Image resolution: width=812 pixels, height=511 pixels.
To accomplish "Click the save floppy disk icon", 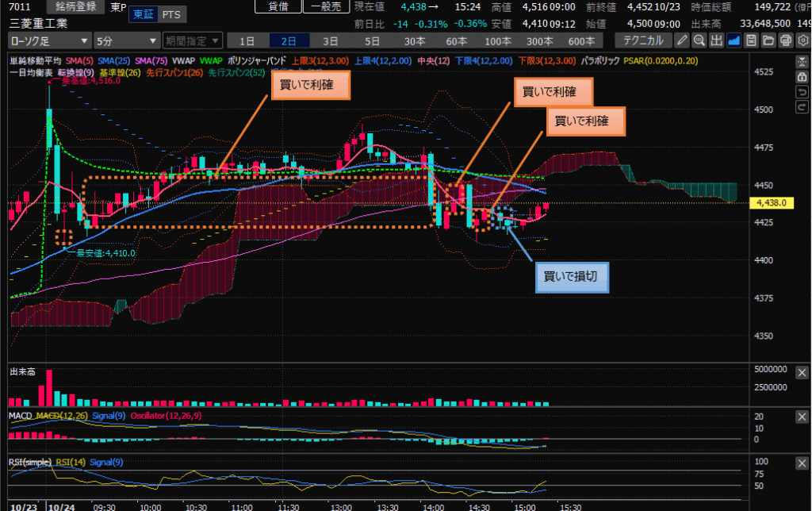I will click(x=751, y=40).
